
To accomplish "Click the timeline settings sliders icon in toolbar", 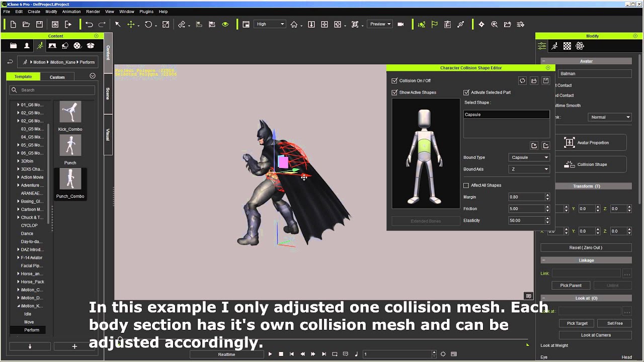I will coord(521,24).
